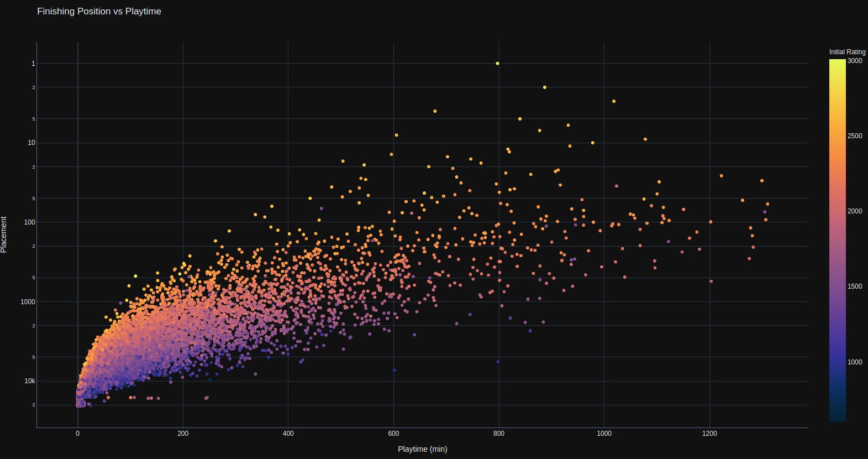Click the 2000 label on the colorbar
The height and width of the screenshot is (459, 868).
855,211
